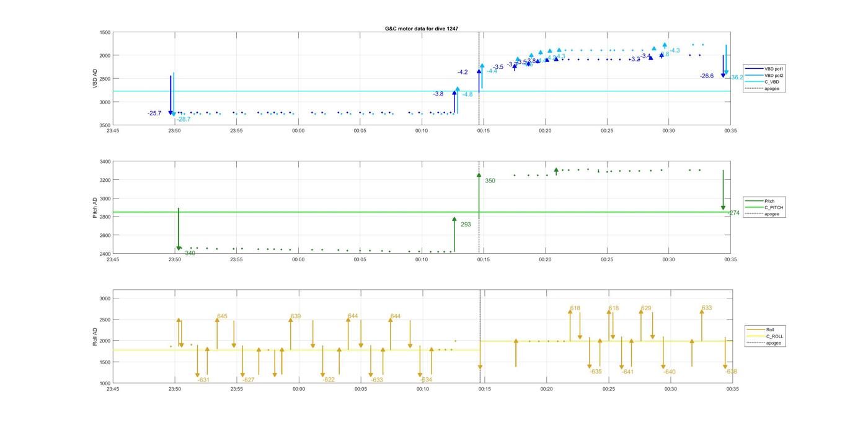The width and height of the screenshot is (868, 430).
Task: Click the '-634' annotation in the Roll plot
Action: [426, 380]
